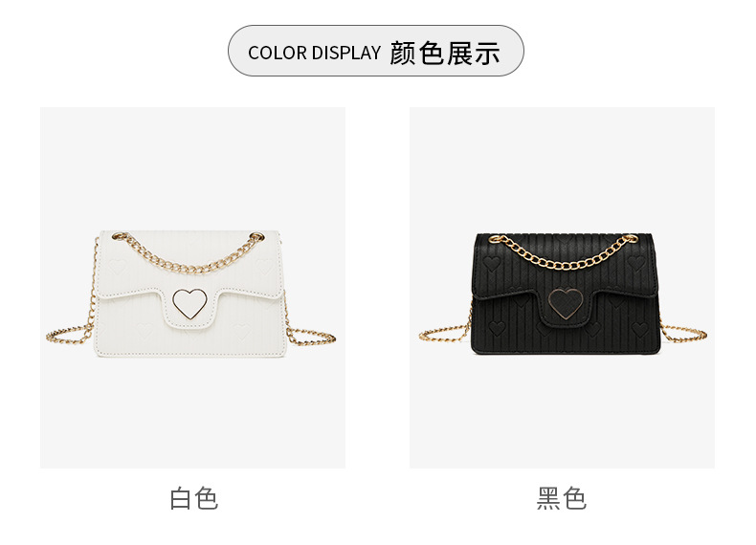Click the heart clasp on white bag
756x545 pixels.
click(x=189, y=303)
